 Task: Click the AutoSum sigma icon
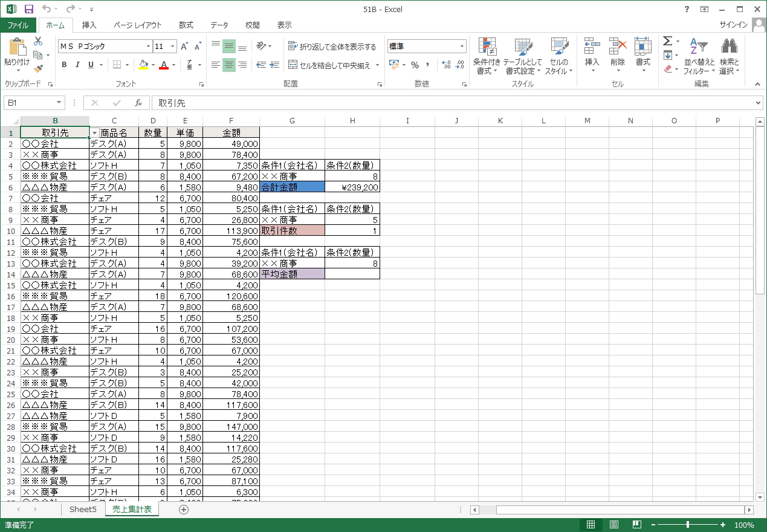tap(667, 41)
